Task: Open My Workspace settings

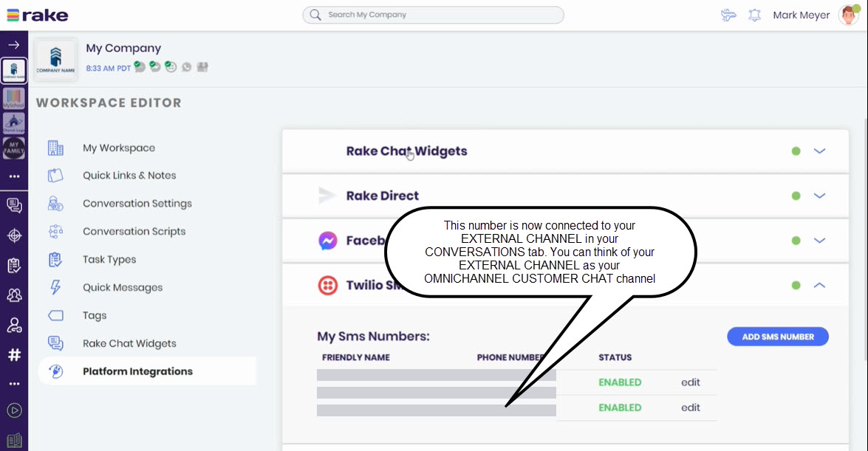Action: [x=119, y=148]
